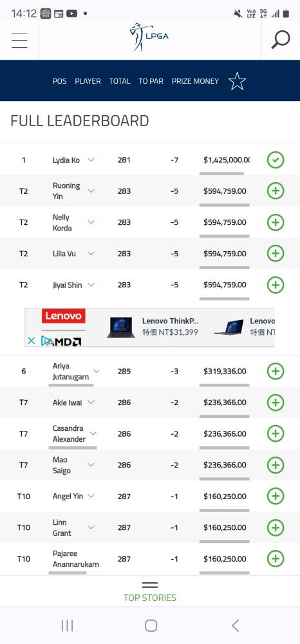Screen dimensions: 300x644
Task: Click the AdChoices icon on the Lenovo ad
Action: tap(47, 341)
